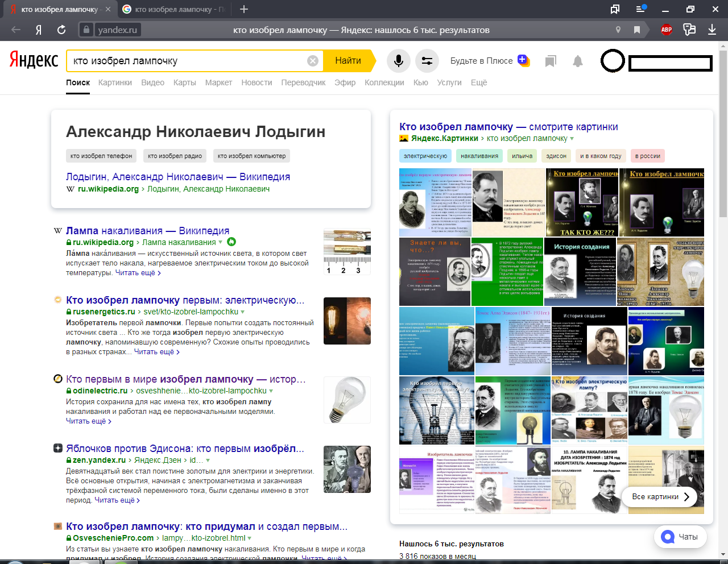This screenshot has height=564, width=728.
Task: Open Yandex home via Я icon
Action: coord(39,30)
